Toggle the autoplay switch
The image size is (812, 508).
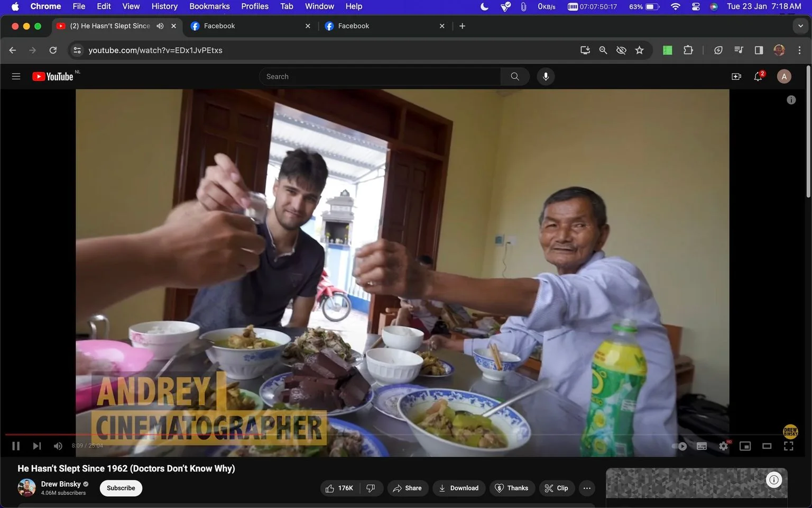679,446
